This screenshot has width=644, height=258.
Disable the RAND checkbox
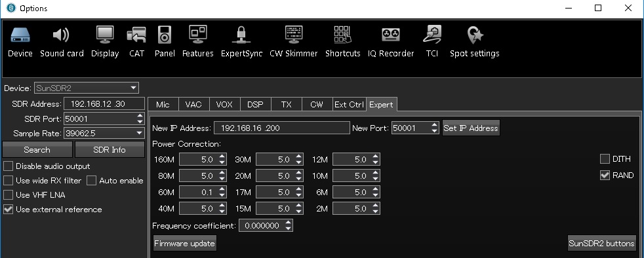605,175
